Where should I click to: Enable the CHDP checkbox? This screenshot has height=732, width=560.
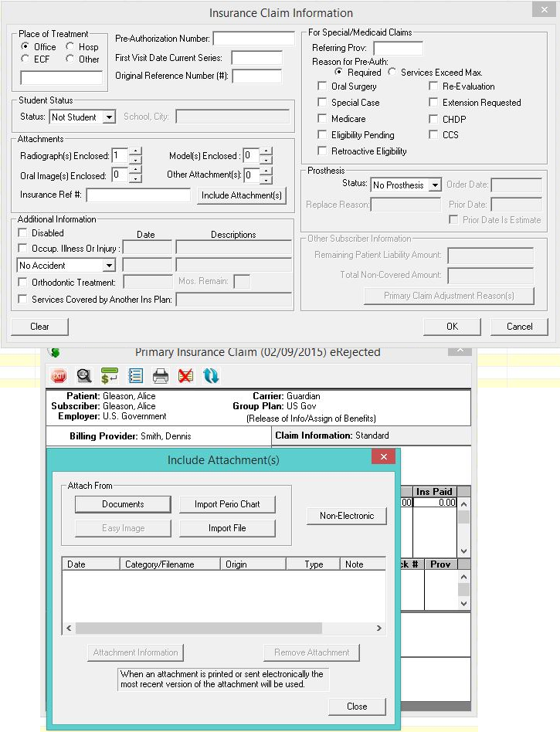click(x=433, y=119)
